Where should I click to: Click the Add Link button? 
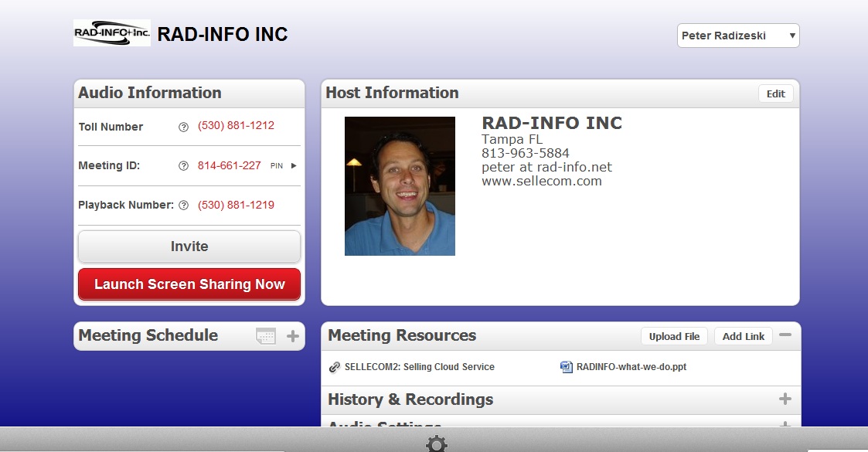(743, 336)
